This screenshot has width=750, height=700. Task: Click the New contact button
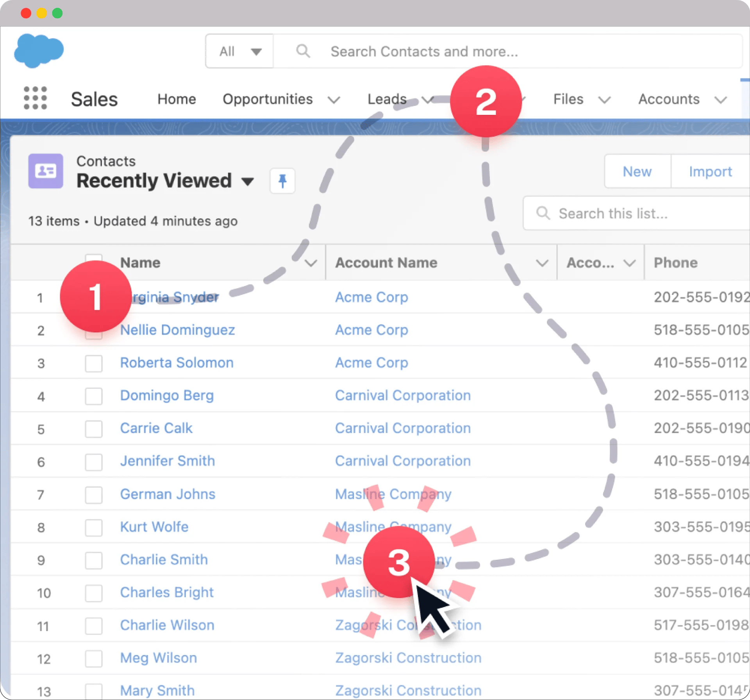point(637,171)
